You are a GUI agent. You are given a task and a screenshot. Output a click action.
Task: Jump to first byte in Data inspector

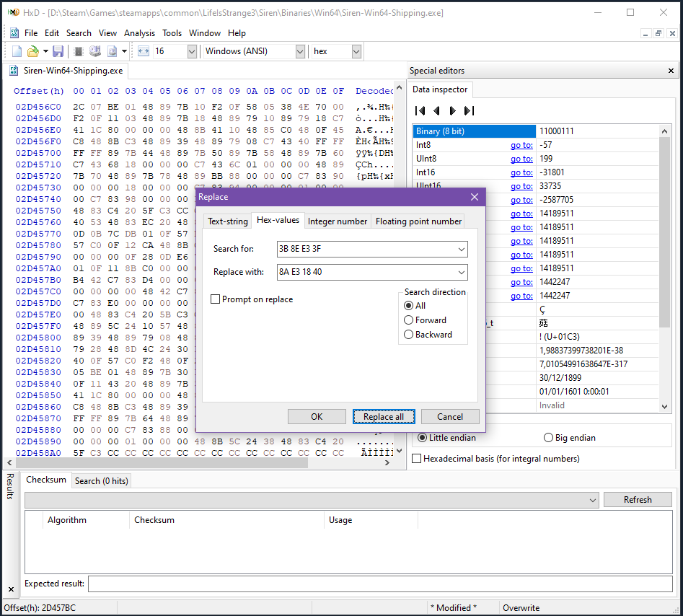coord(420,110)
